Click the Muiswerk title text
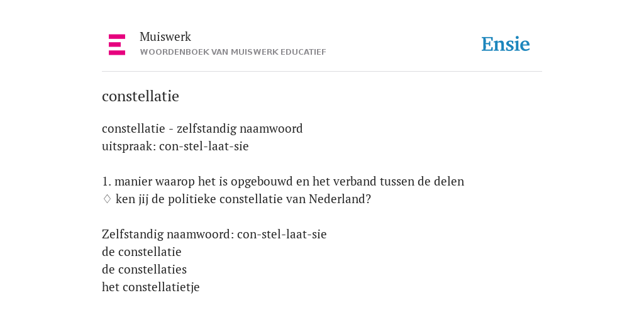Screen dimensions: 644x322 click(x=165, y=37)
